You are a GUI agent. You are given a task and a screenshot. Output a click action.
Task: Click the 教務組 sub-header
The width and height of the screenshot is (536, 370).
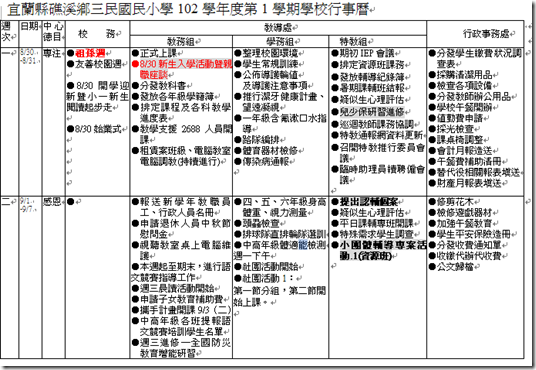coord(180,42)
